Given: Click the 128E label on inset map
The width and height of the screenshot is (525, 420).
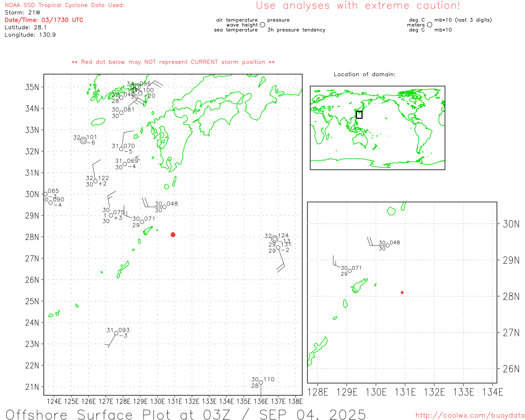Looking at the screenshot, I should click(318, 392).
